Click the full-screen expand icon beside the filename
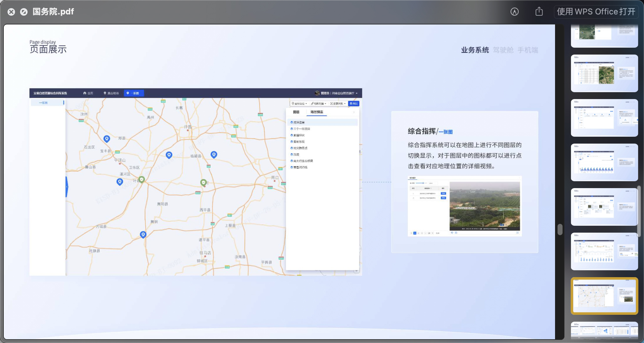 tap(24, 12)
